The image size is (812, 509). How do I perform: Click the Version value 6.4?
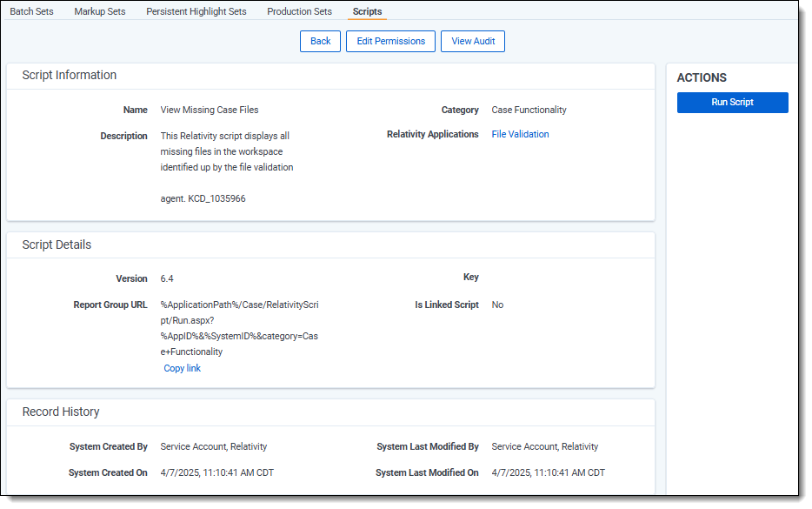(167, 278)
